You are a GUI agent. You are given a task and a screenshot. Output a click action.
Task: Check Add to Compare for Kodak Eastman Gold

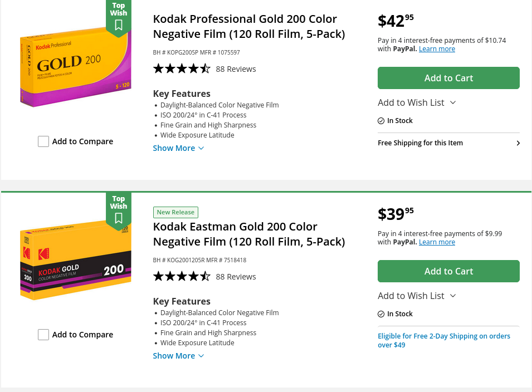pyautogui.click(x=43, y=335)
